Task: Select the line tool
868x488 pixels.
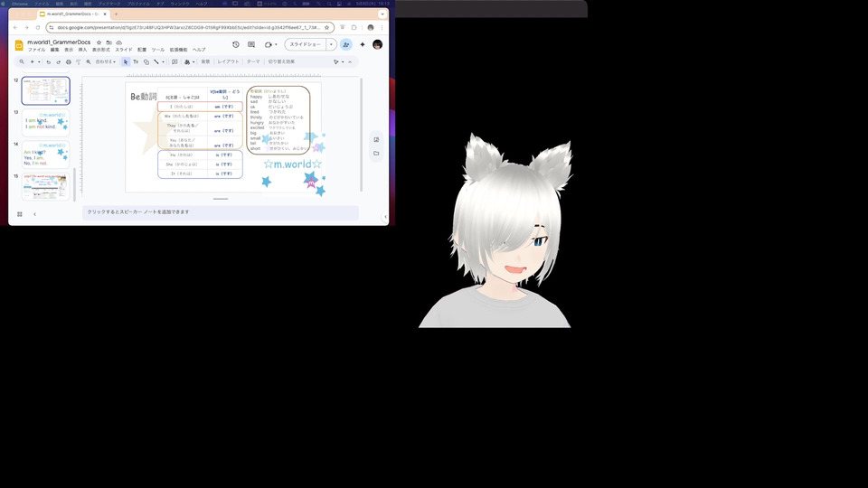Action: tap(156, 62)
